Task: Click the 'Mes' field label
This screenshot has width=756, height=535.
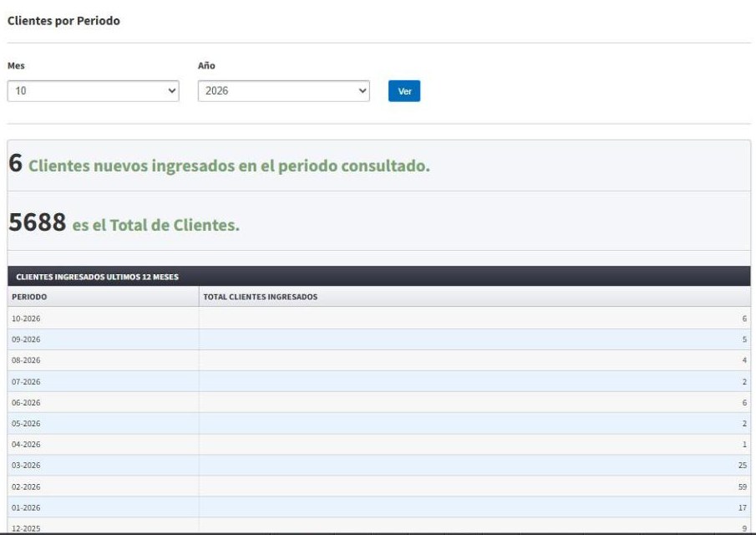Action: pyautogui.click(x=16, y=65)
